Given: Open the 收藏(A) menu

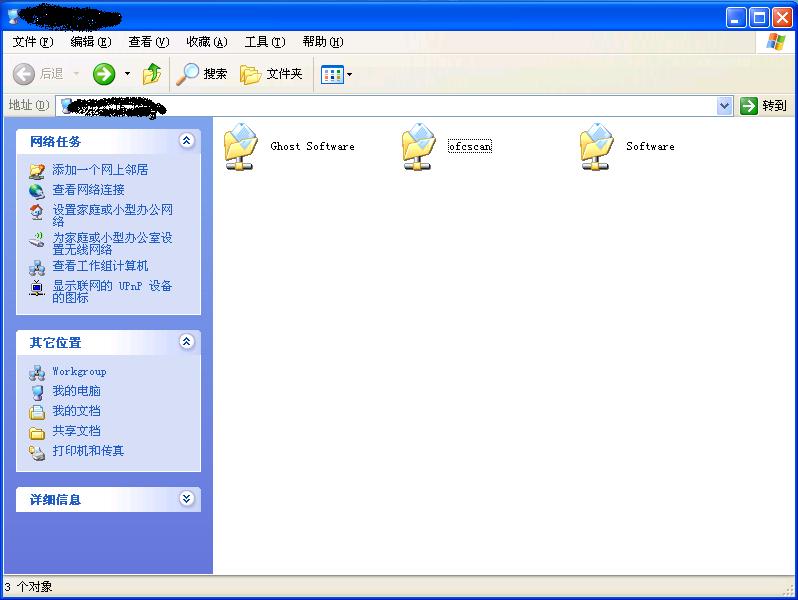Looking at the screenshot, I should pos(207,42).
